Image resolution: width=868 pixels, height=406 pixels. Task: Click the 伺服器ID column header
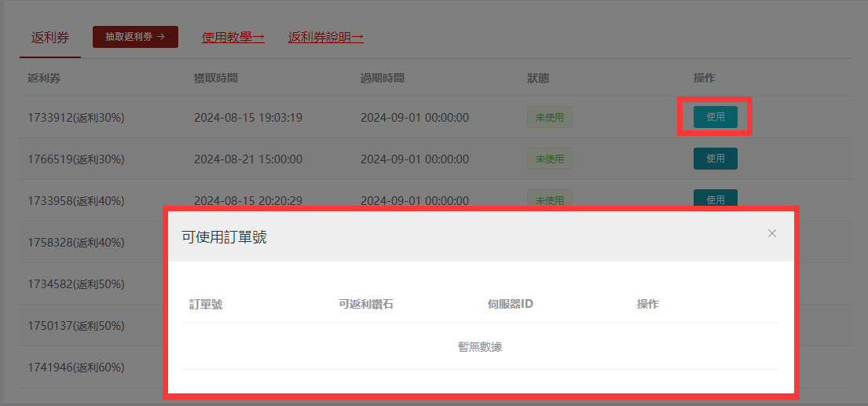tap(511, 304)
